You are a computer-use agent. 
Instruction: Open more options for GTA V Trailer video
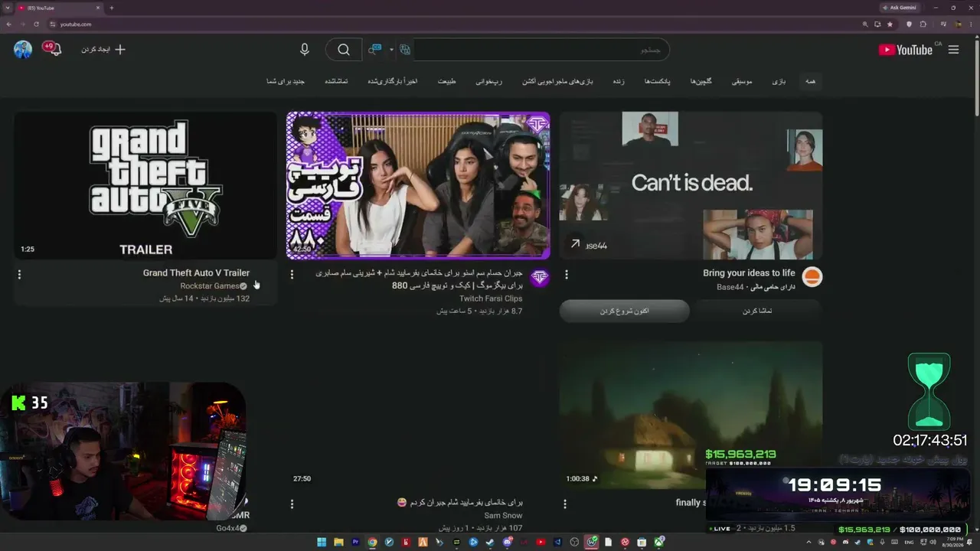click(x=19, y=274)
